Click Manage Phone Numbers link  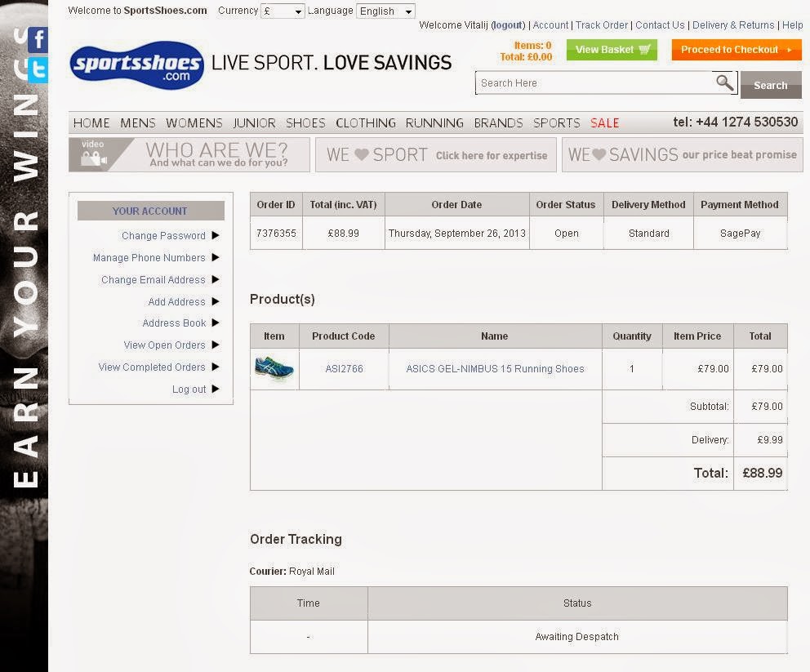149,257
